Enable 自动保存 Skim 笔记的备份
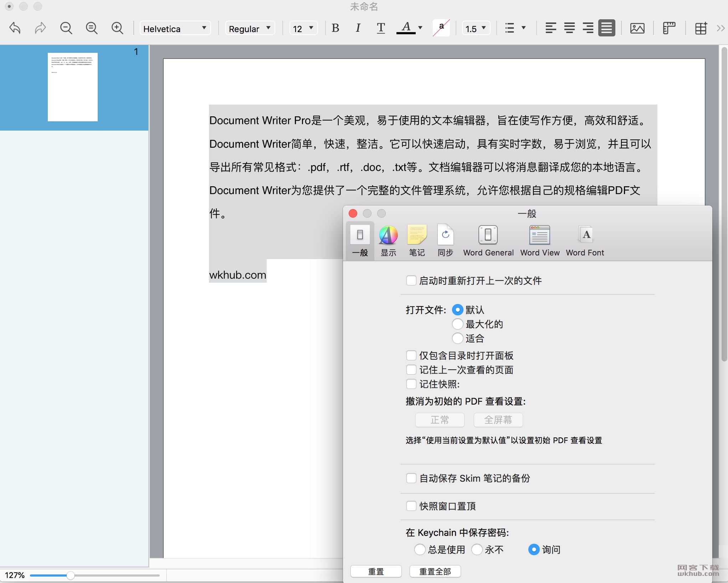The height and width of the screenshot is (583, 728). pyautogui.click(x=411, y=478)
